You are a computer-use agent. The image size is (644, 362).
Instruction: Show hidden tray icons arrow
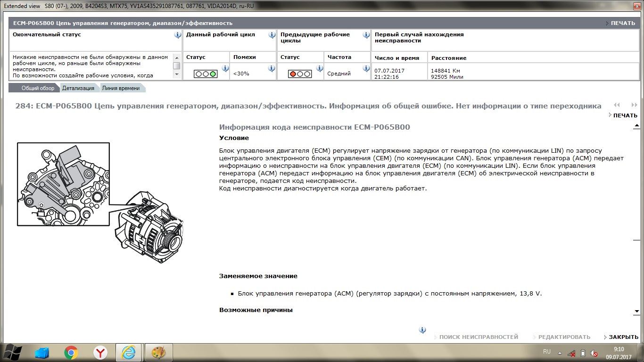(560, 353)
